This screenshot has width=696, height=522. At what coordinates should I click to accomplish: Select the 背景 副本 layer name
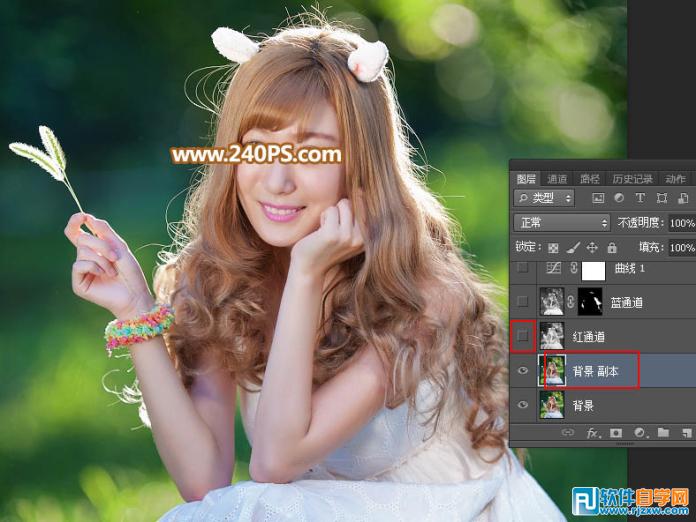[x=595, y=371]
